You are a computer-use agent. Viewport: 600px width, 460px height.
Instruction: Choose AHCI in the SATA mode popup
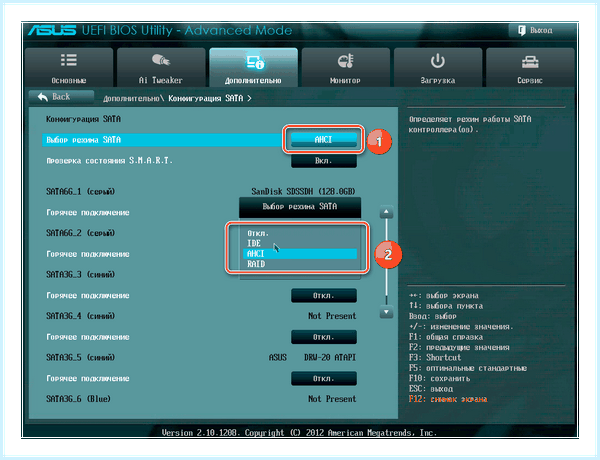pyautogui.click(x=300, y=254)
